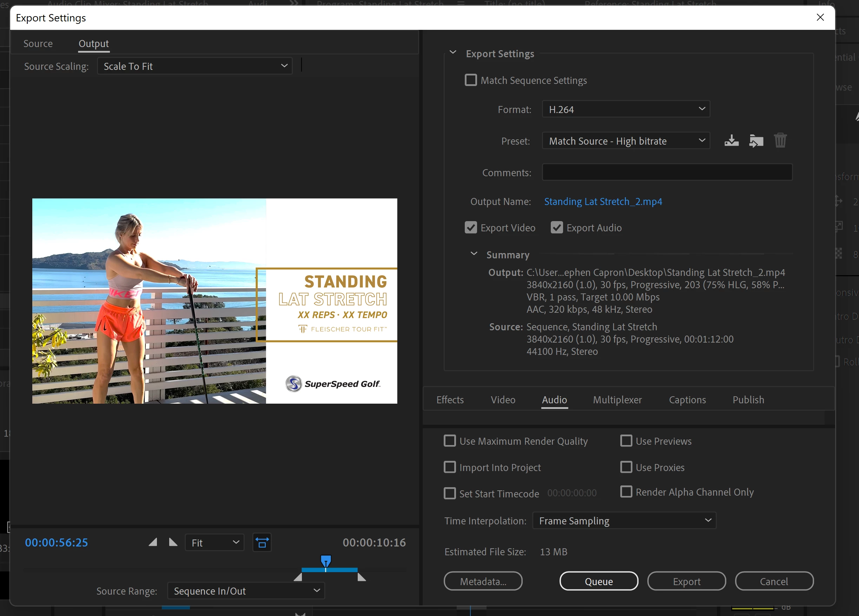Switch to the Video tab
Screen dimensions: 859x616
point(503,400)
